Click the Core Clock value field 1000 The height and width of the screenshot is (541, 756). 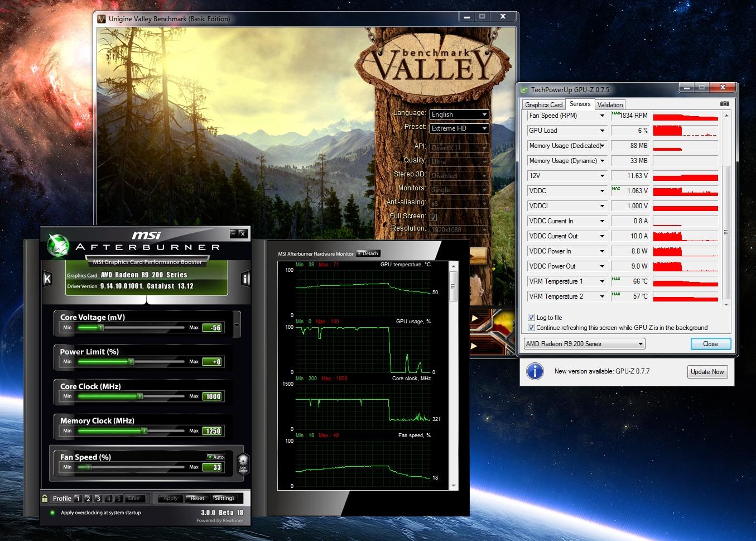click(x=213, y=396)
